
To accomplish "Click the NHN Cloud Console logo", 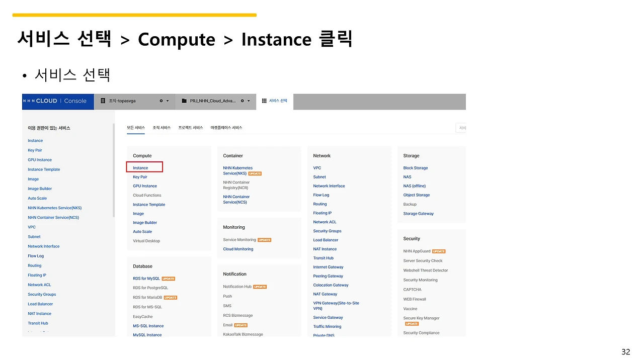I will (x=55, y=101).
